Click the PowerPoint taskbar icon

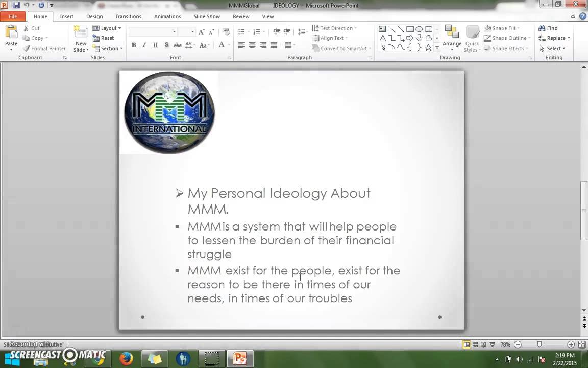(x=239, y=359)
